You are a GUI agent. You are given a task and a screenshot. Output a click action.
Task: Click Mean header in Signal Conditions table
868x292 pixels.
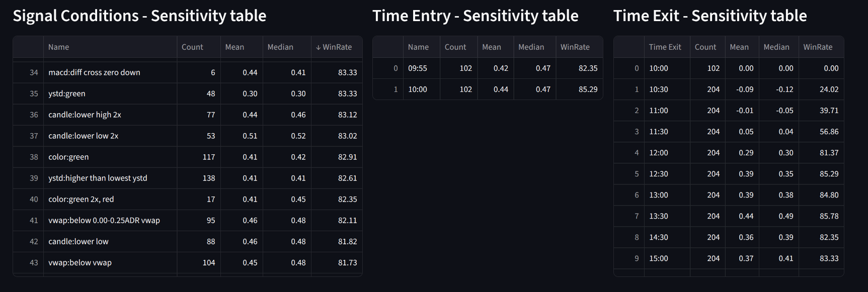point(234,47)
